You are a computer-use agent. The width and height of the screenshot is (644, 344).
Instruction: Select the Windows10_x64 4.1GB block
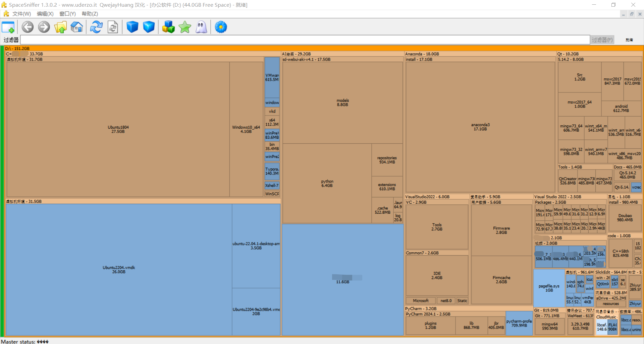click(x=246, y=129)
